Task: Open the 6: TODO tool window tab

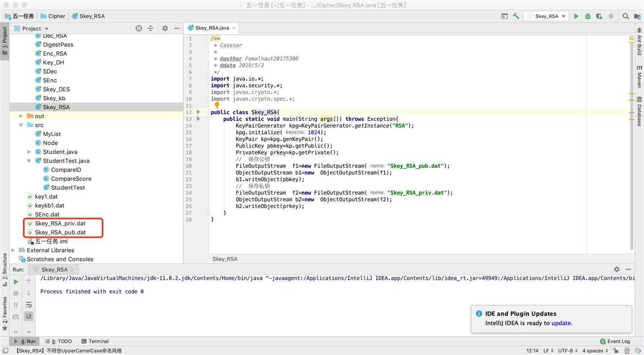Action: [x=58, y=341]
